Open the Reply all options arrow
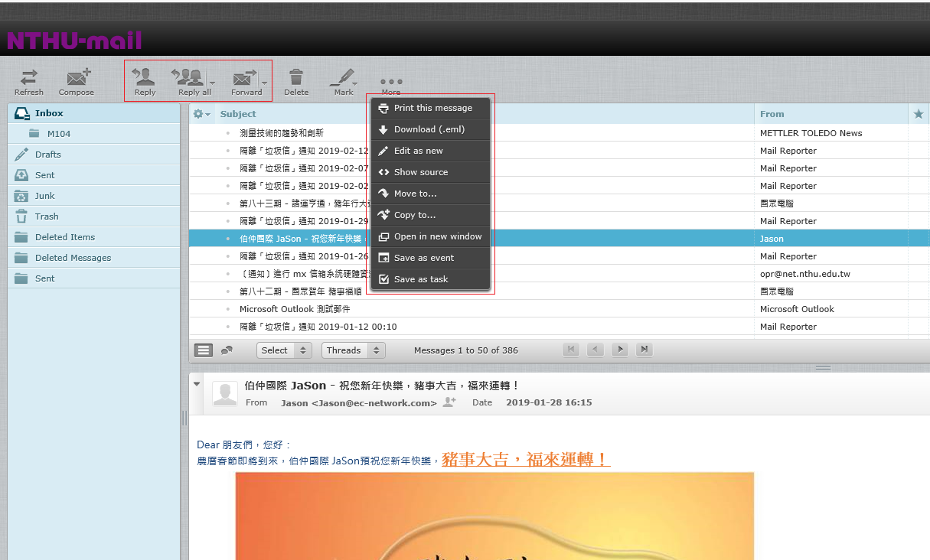 [x=212, y=83]
